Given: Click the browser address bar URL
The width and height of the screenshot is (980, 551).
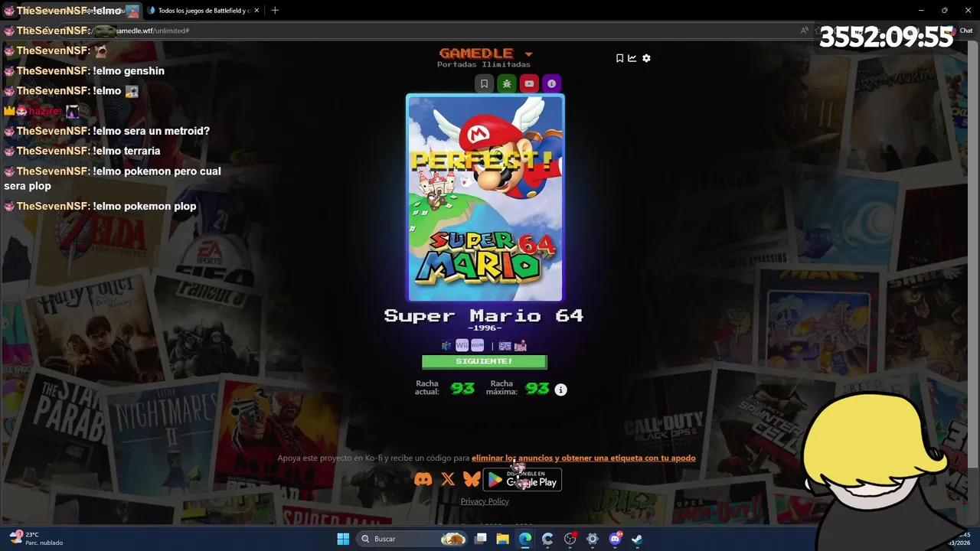Looking at the screenshot, I should [x=152, y=31].
